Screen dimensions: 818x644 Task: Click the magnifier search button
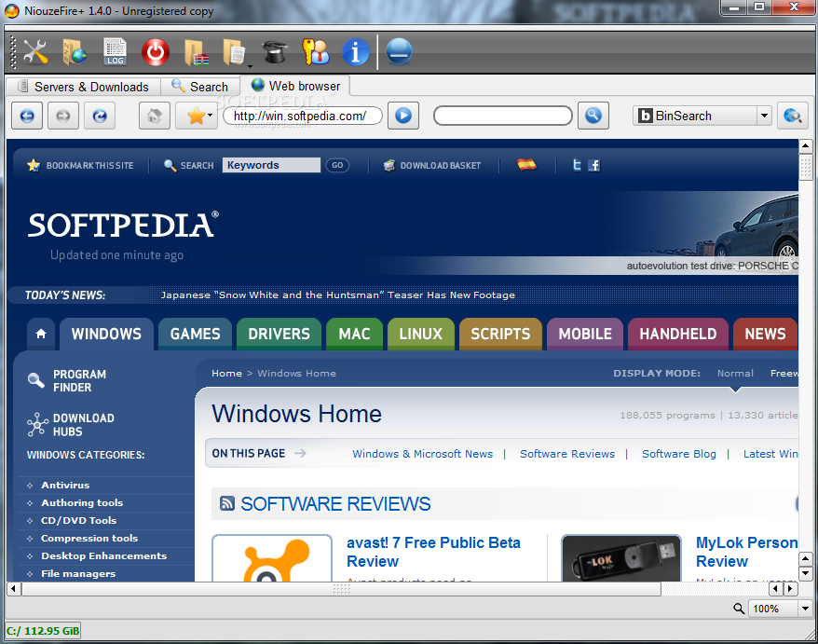[x=593, y=116]
